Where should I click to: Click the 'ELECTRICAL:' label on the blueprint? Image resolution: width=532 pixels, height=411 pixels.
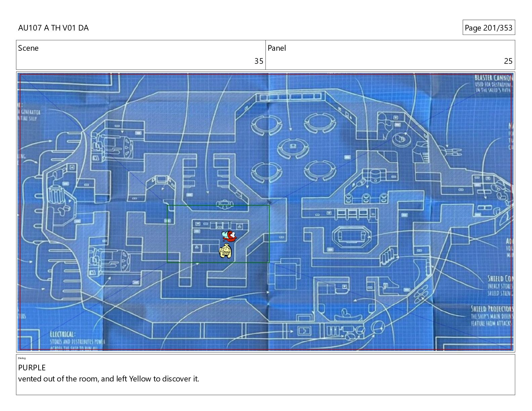pyautogui.click(x=62, y=334)
